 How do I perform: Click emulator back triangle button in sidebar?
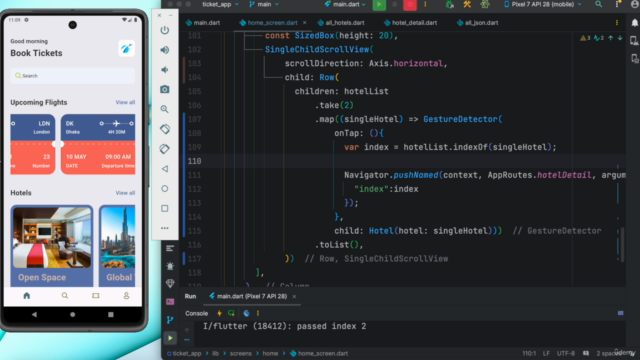[164, 169]
